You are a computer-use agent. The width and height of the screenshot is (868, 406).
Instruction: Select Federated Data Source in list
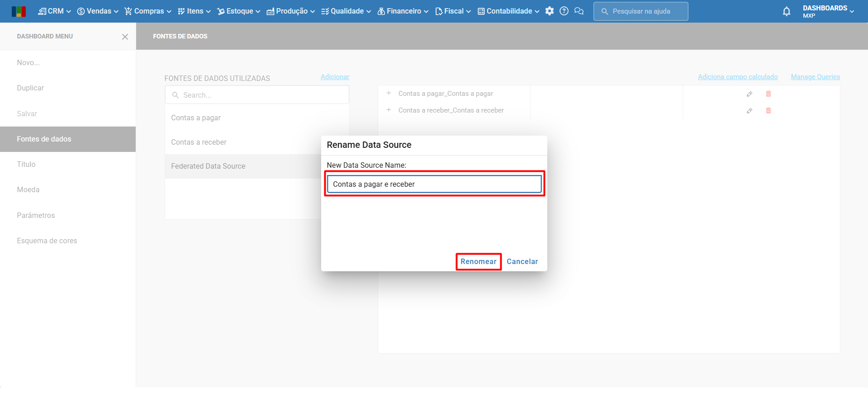[208, 166]
